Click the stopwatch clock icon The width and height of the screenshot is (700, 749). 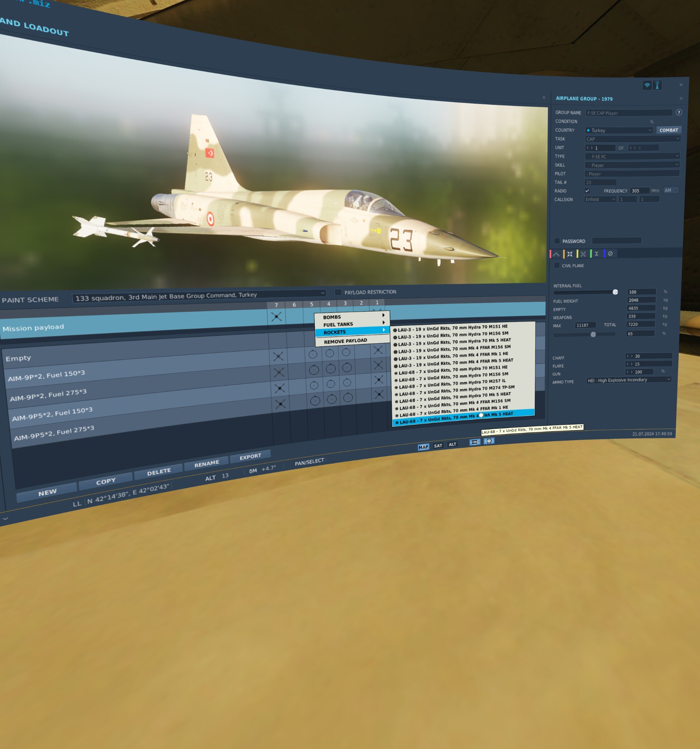point(489,441)
